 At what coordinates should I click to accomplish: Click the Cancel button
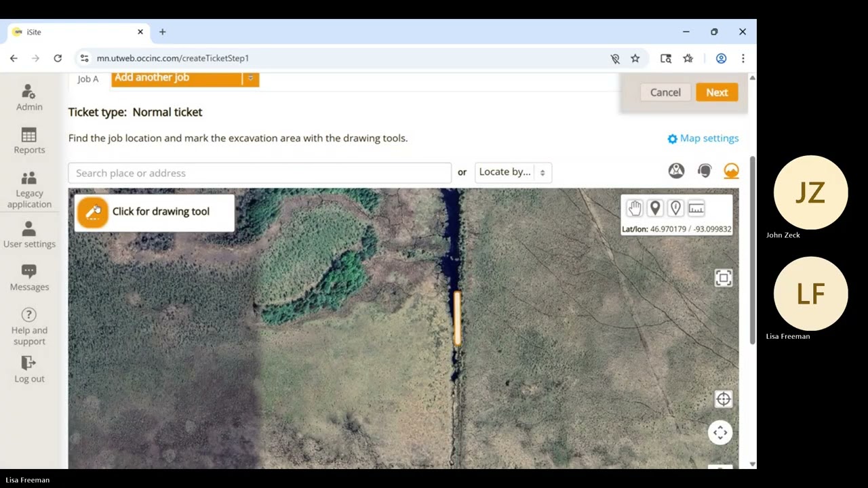coord(665,92)
